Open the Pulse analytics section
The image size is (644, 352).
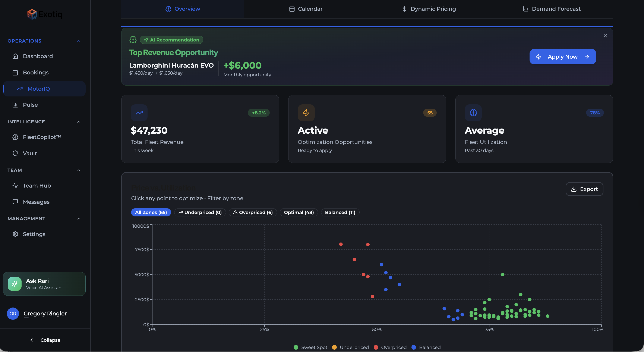pos(30,105)
